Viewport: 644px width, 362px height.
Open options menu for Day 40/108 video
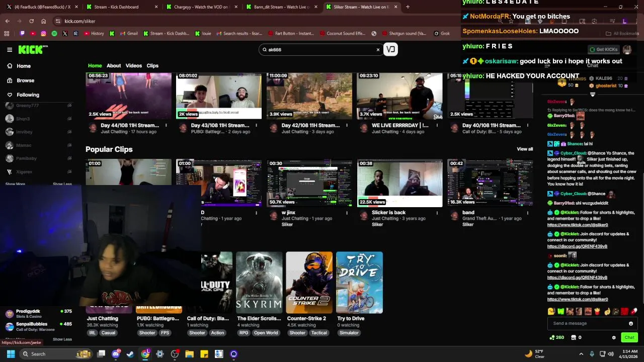pos(528,126)
